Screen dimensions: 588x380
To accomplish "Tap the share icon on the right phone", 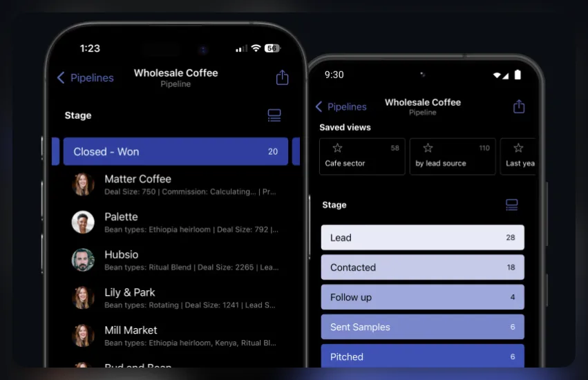I will click(519, 106).
